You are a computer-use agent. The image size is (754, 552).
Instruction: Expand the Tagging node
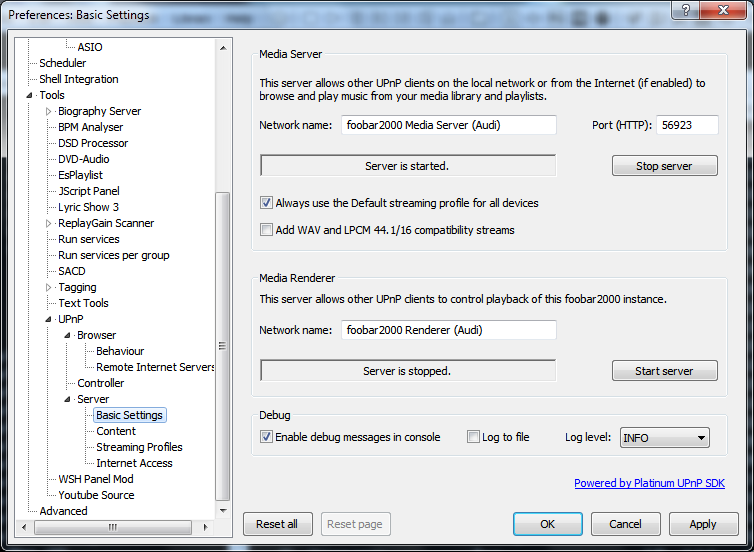coord(49,287)
